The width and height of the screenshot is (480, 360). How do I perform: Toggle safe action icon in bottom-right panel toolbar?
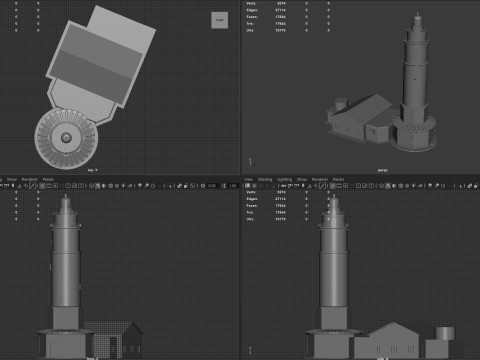click(365, 186)
